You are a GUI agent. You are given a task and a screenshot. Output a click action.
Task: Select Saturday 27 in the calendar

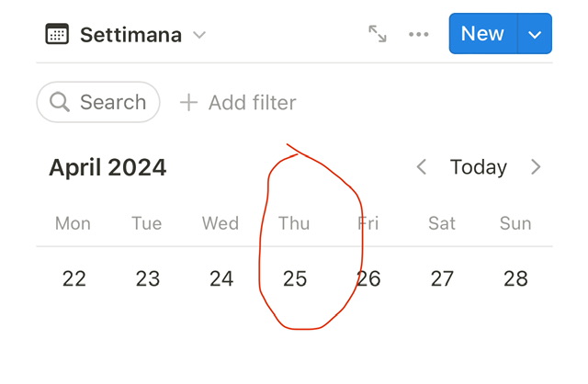(x=442, y=278)
